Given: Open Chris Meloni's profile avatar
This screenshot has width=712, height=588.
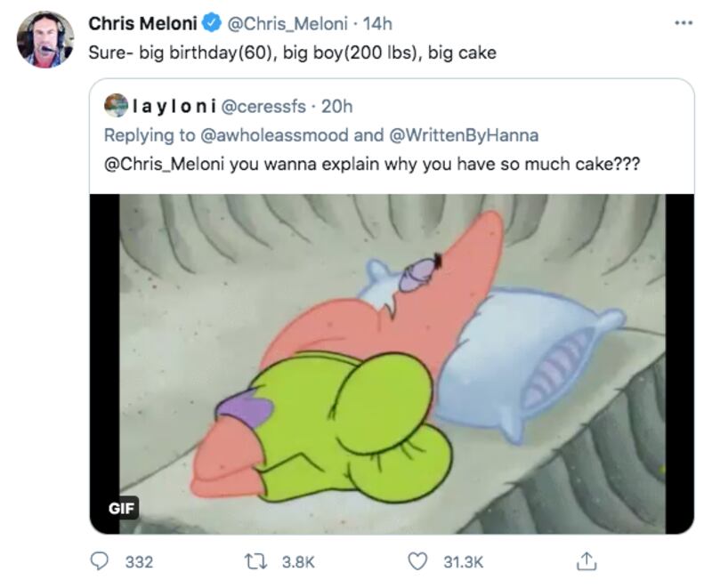Looking at the screenshot, I should pos(45,40).
